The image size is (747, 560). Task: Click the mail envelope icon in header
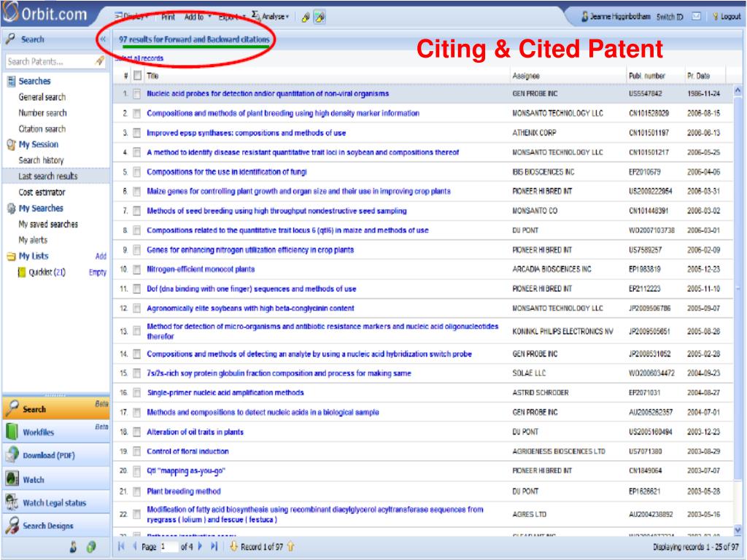(x=696, y=16)
